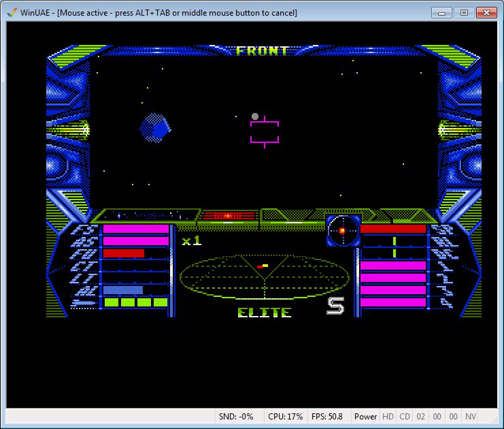Screen dimensions: 504x429
Task: Click the bottom magenta energy bank bar
Action: (393, 302)
